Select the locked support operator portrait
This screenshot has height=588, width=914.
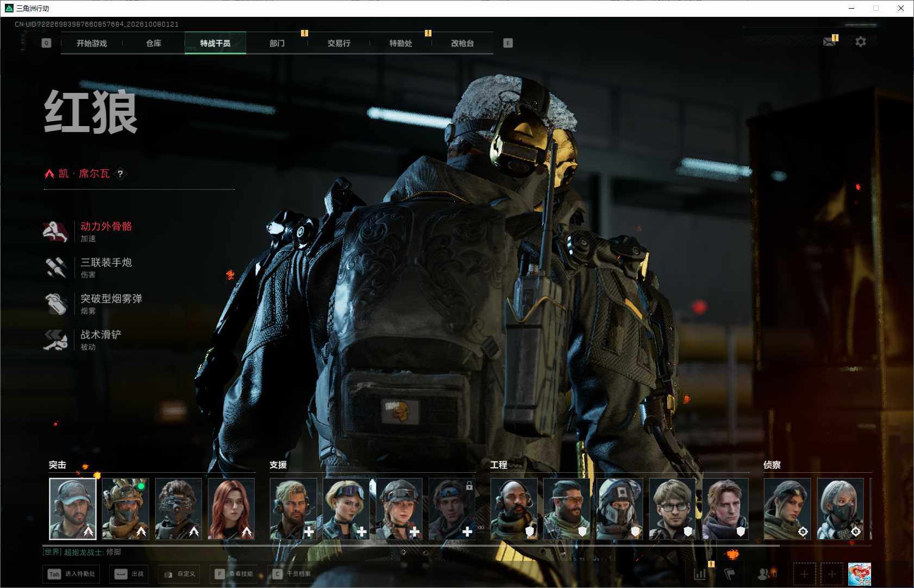[x=452, y=509]
